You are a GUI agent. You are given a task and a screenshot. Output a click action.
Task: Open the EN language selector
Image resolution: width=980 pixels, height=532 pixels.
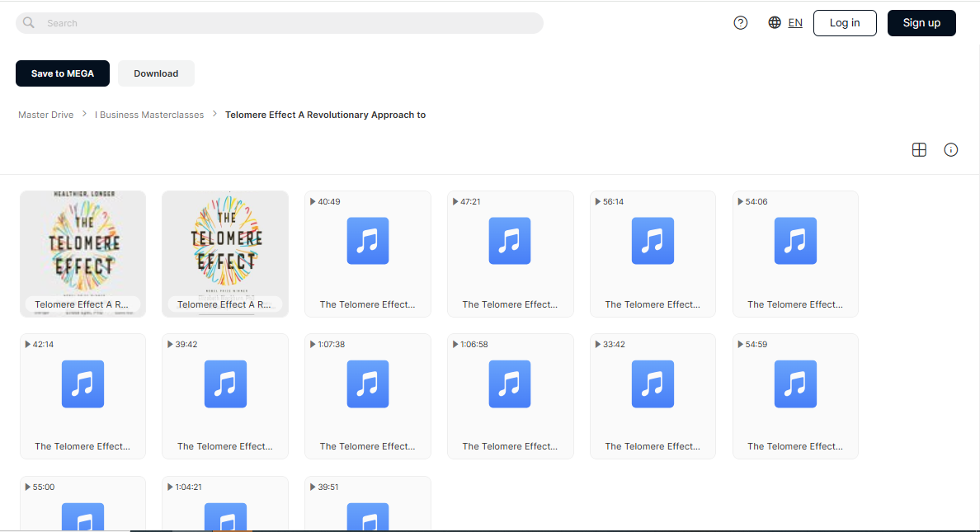[795, 23]
